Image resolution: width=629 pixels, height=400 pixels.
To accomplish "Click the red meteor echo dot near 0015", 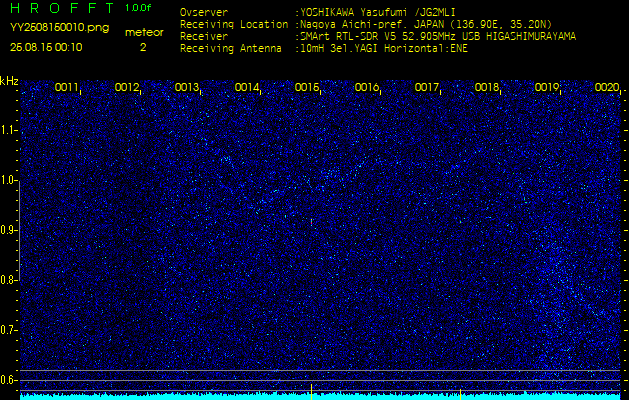I will 311,221.
